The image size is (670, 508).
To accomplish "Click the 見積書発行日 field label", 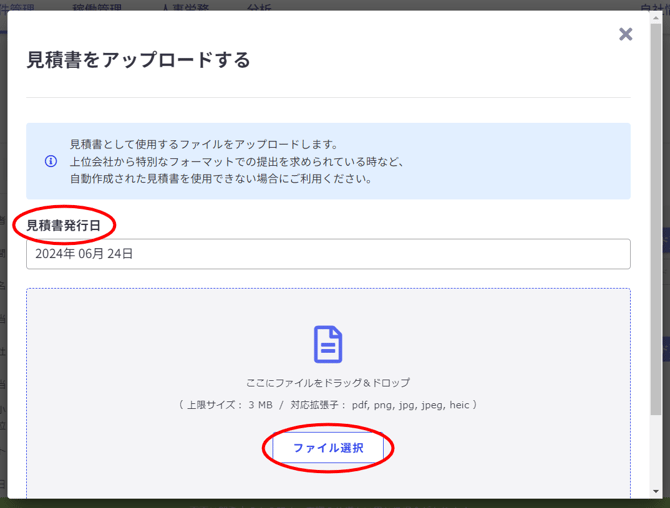I will [x=64, y=225].
